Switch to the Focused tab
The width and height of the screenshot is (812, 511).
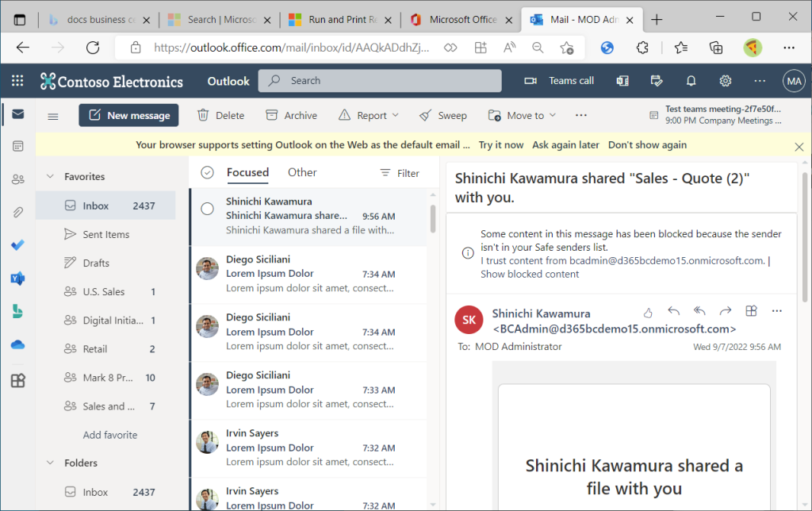(x=247, y=172)
